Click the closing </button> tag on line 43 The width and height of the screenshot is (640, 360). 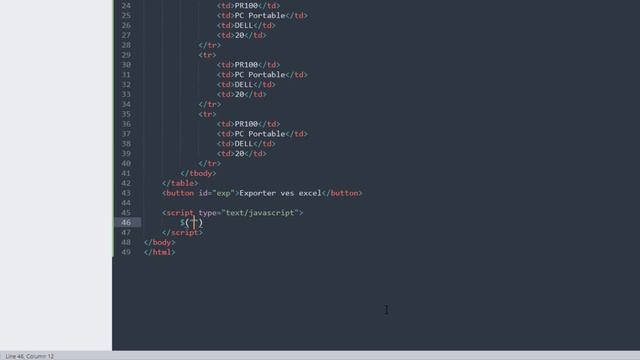pyautogui.click(x=342, y=193)
